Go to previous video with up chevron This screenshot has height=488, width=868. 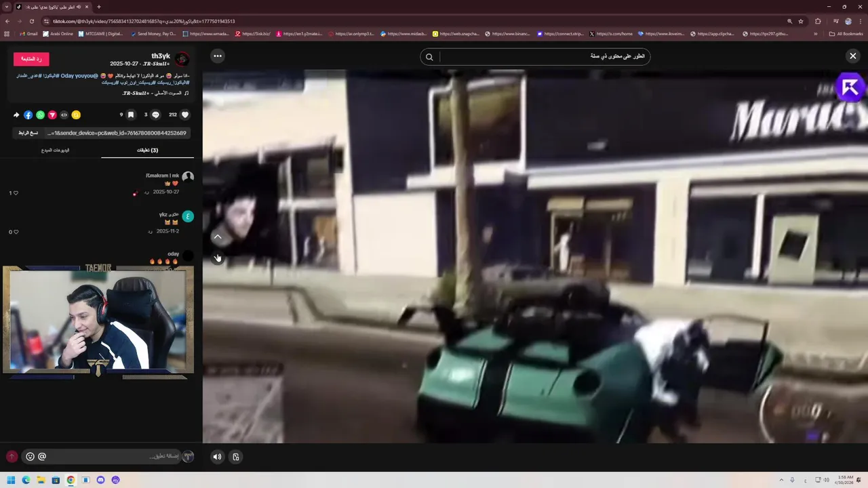coord(217,237)
